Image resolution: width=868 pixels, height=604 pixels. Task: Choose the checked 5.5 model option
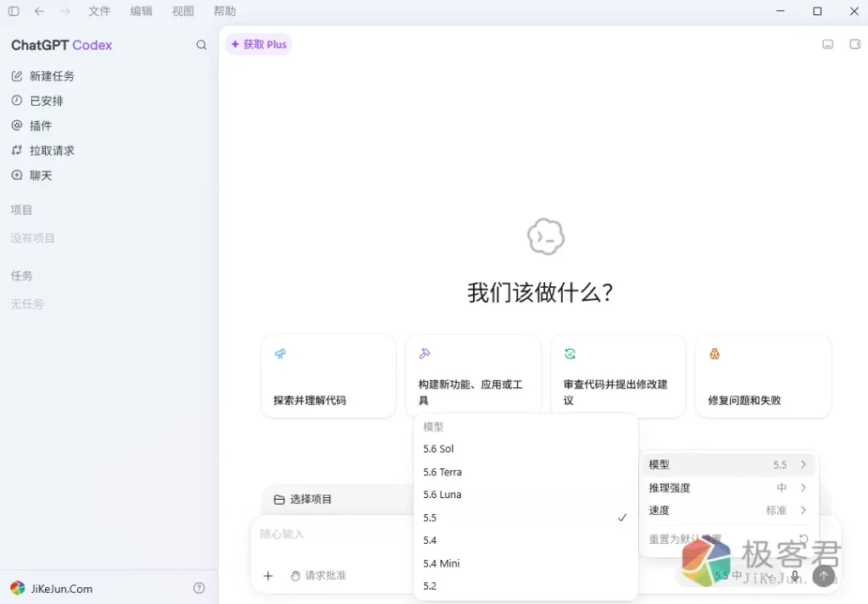coord(526,518)
